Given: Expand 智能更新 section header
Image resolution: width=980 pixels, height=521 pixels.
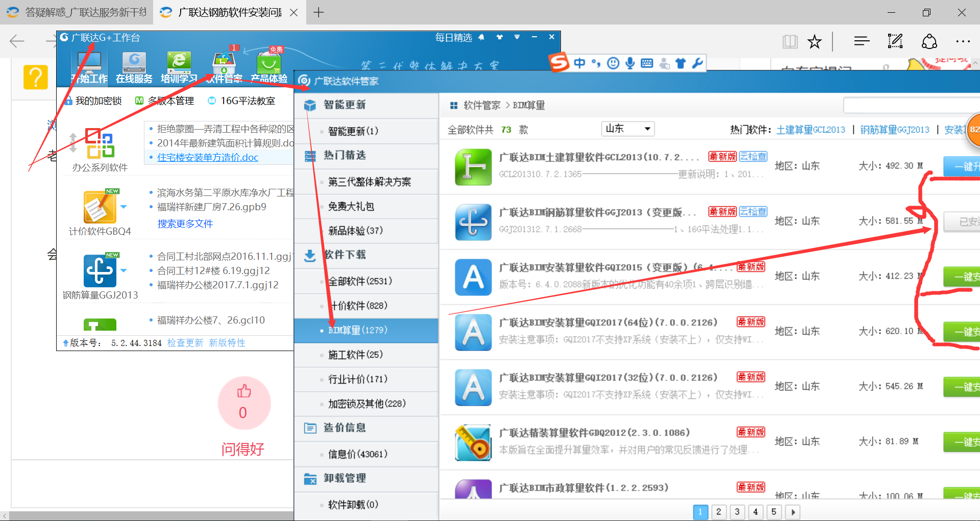Looking at the screenshot, I should pyautogui.click(x=366, y=105).
